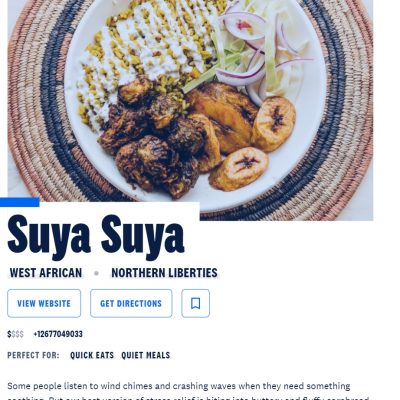Click the blue accent bar above title
The height and width of the screenshot is (400, 400).
20,202
